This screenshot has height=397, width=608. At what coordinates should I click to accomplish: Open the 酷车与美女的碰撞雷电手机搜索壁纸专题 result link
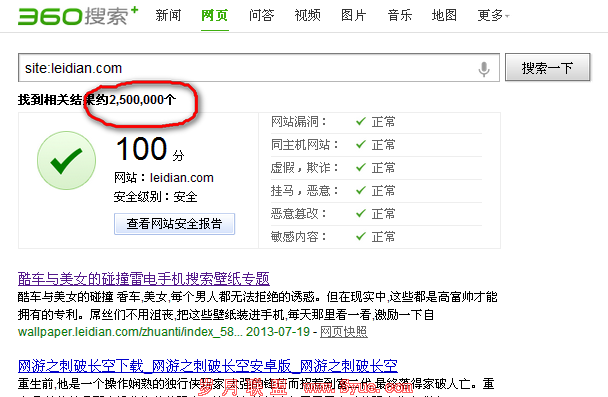(x=143, y=279)
